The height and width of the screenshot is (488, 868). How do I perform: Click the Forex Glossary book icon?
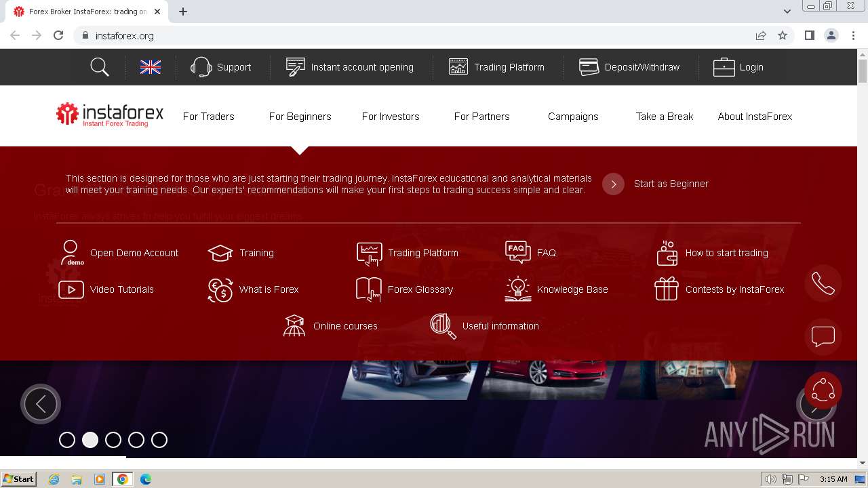[369, 289]
